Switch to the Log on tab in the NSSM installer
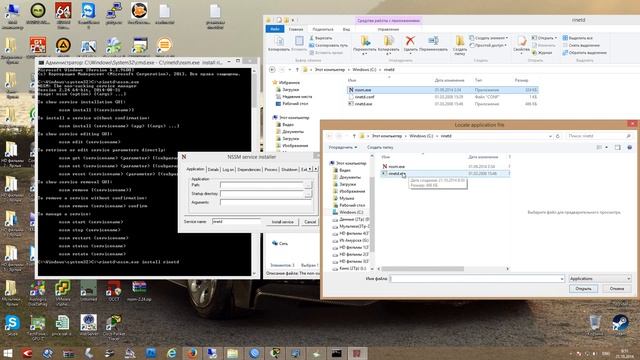640x360 pixels. 228,169
